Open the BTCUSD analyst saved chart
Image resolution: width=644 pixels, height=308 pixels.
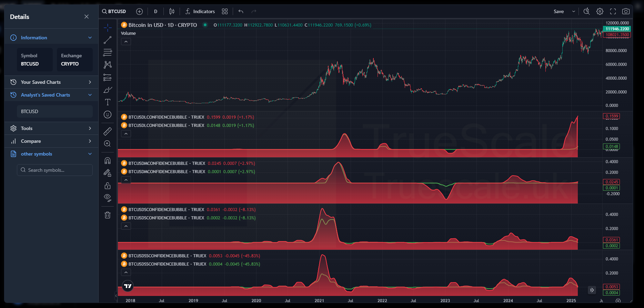coord(54,111)
